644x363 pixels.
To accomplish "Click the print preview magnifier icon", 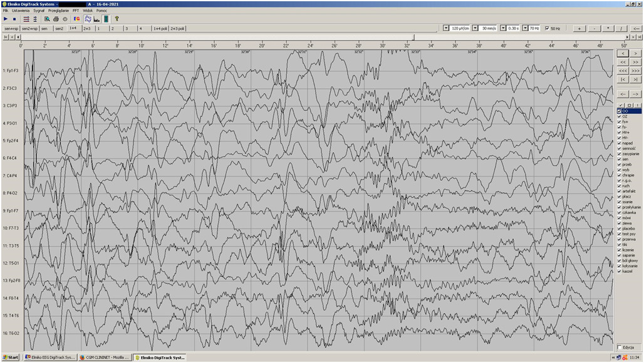I will click(47, 19).
